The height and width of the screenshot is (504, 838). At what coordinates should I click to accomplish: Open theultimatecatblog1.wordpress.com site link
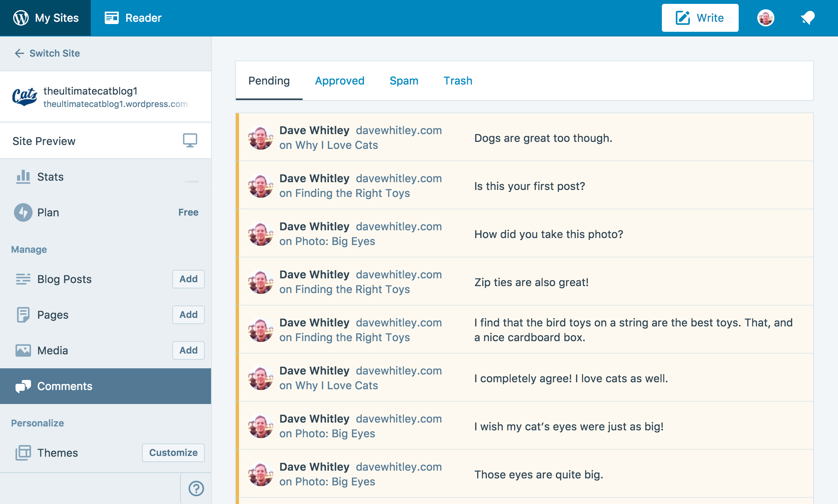tap(115, 104)
